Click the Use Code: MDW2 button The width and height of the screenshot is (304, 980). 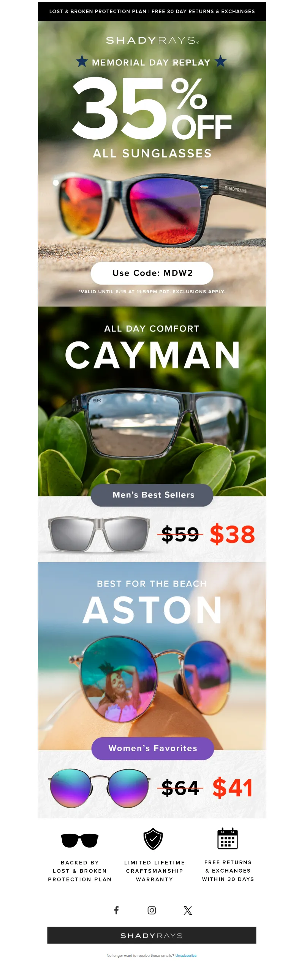click(x=152, y=273)
